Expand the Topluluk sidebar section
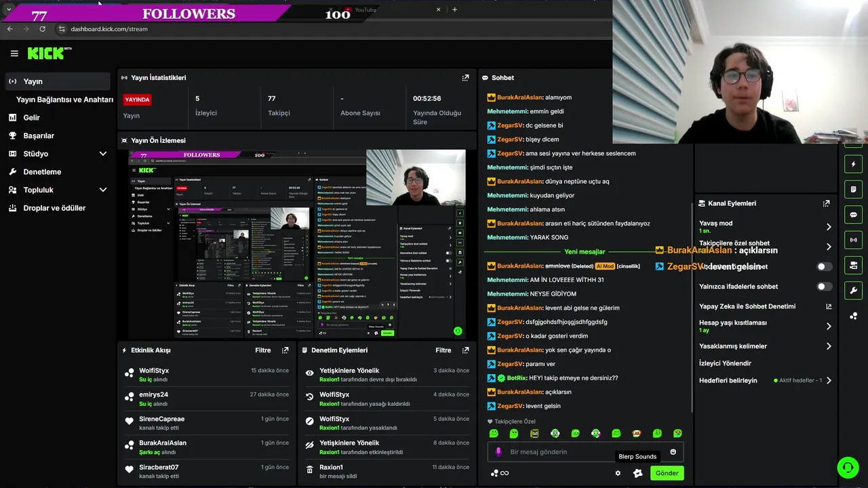This screenshot has height=488, width=868. (103, 190)
